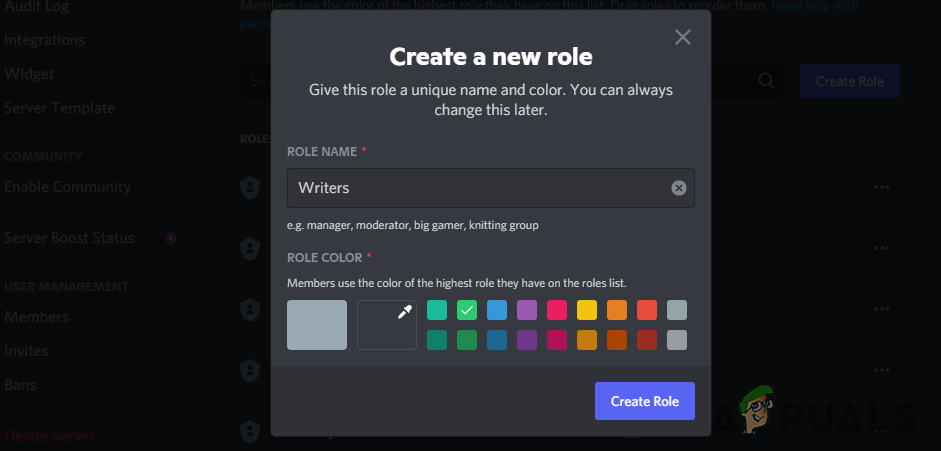Image resolution: width=941 pixels, height=451 pixels.
Task: Select the bright orange color swatch
Action: tap(617, 310)
